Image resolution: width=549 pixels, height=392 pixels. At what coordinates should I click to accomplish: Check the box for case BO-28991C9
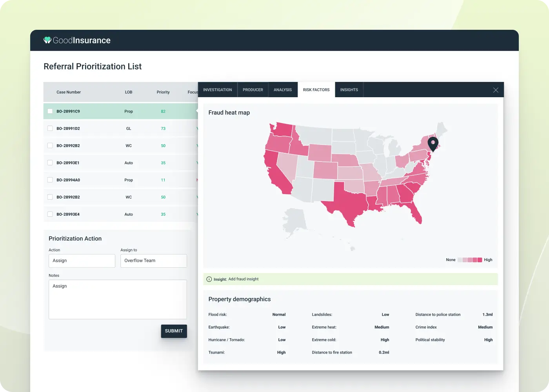[x=50, y=111]
